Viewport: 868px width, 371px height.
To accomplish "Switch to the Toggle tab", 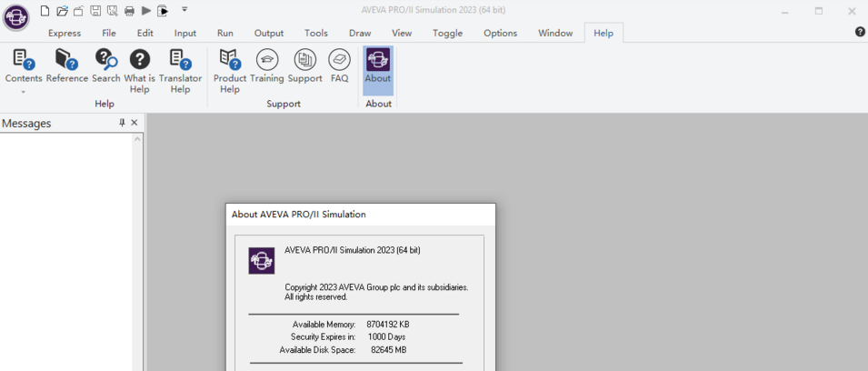I will [448, 34].
